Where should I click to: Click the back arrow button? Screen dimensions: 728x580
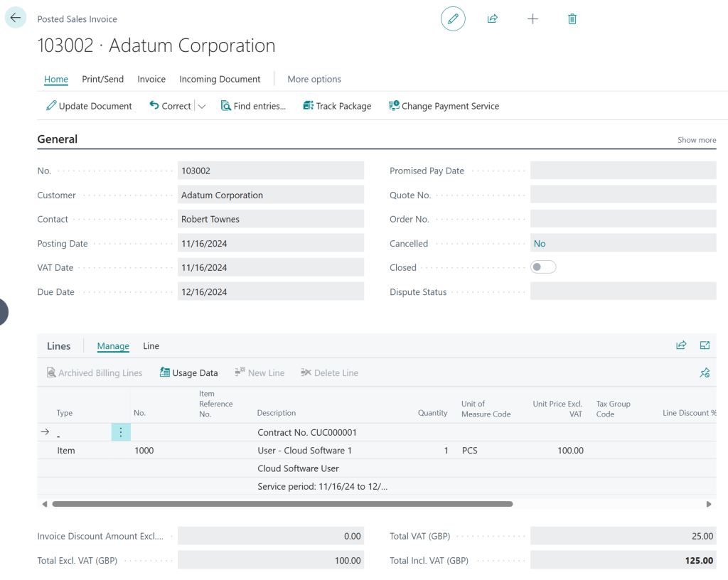click(x=16, y=18)
